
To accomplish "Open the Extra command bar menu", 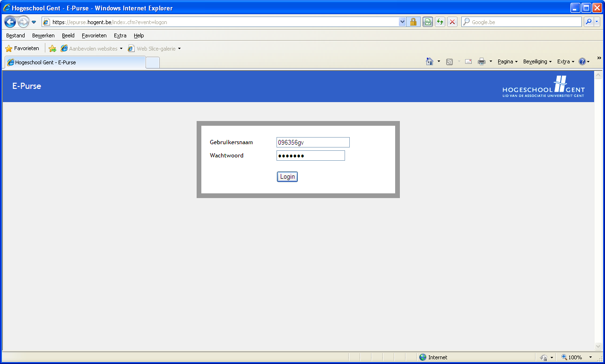I will (x=566, y=61).
